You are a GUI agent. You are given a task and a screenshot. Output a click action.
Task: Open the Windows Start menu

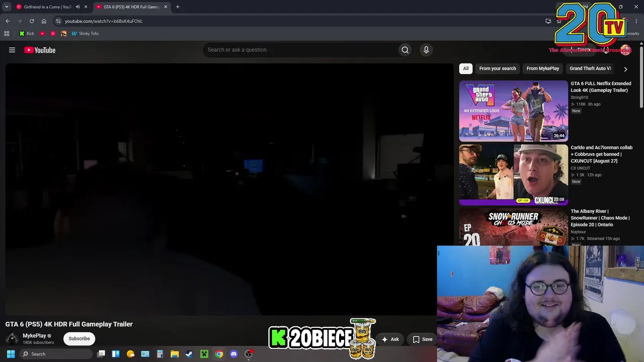click(x=11, y=354)
